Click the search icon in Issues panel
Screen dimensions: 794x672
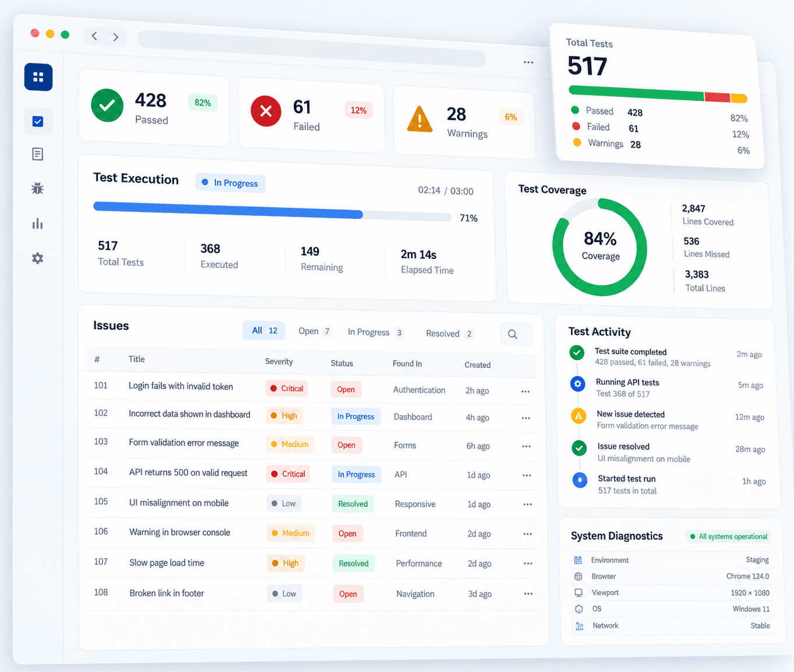[x=513, y=334]
